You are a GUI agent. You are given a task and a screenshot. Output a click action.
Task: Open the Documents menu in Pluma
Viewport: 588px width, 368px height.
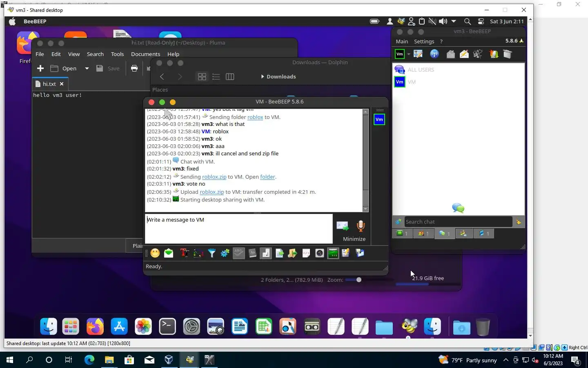(145, 54)
